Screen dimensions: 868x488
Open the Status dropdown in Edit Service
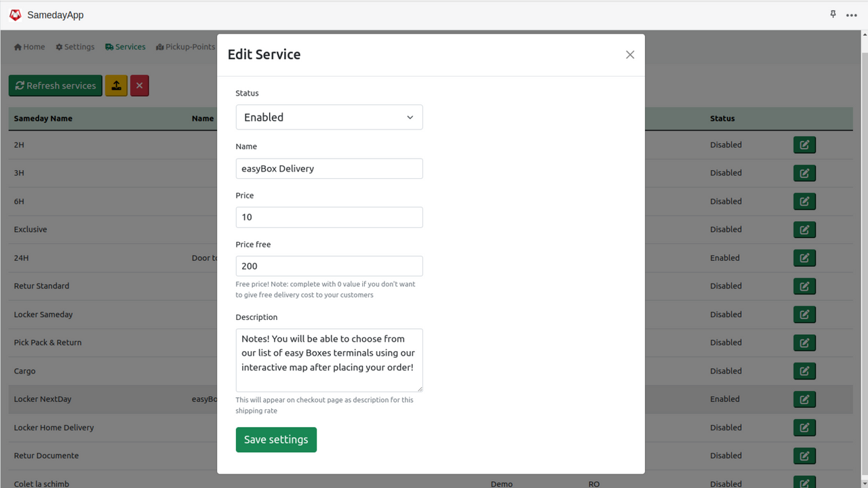tap(329, 117)
